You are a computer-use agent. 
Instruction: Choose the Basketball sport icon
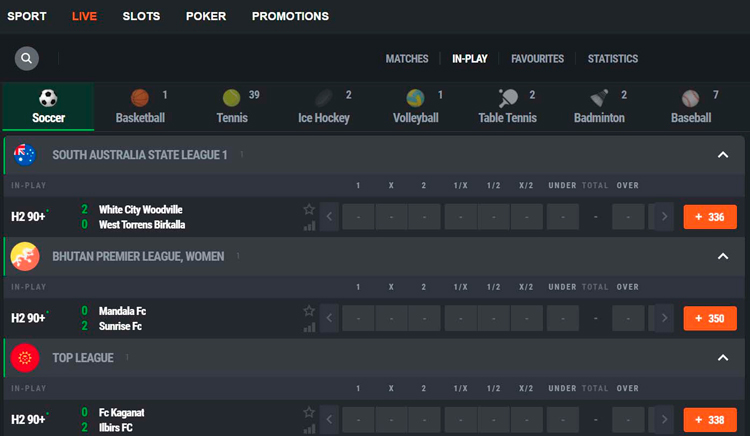click(x=140, y=99)
